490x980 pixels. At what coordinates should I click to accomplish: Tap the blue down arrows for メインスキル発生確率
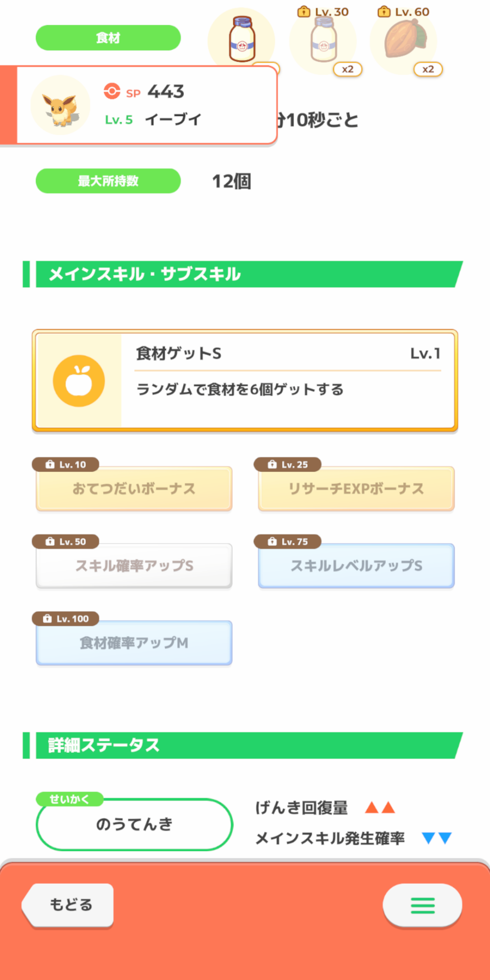pos(437,838)
